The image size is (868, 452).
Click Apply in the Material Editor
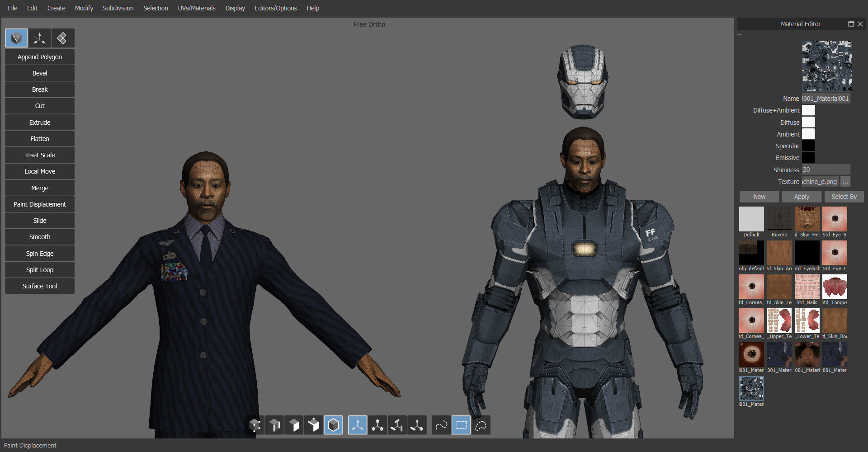point(802,197)
